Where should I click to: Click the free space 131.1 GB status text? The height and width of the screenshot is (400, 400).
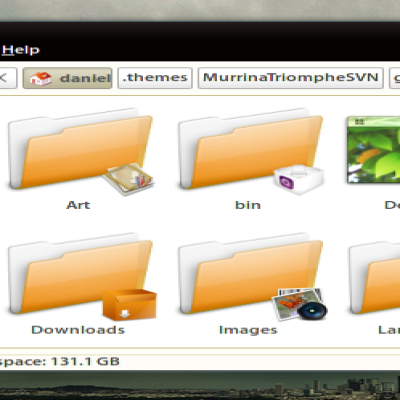60,361
